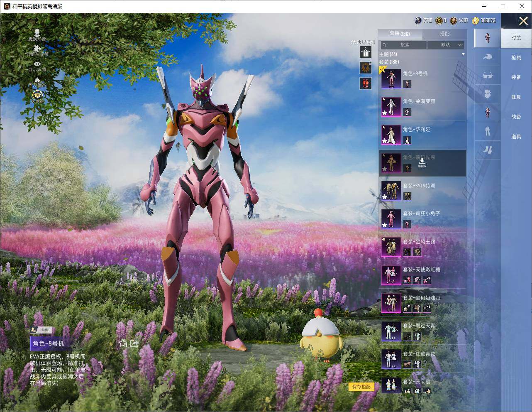This screenshot has height=412, width=532.
Task: Select the face mask category icon
Action: pyautogui.click(x=488, y=94)
